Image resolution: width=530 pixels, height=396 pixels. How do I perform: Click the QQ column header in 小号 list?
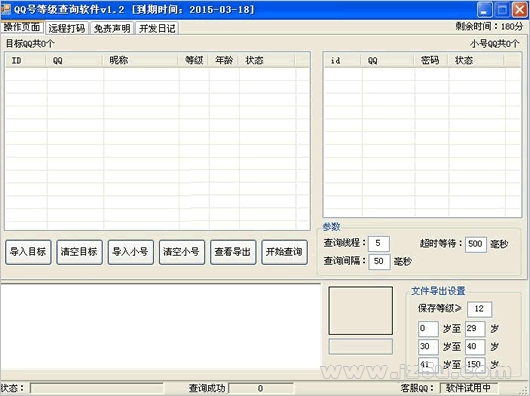(x=388, y=60)
